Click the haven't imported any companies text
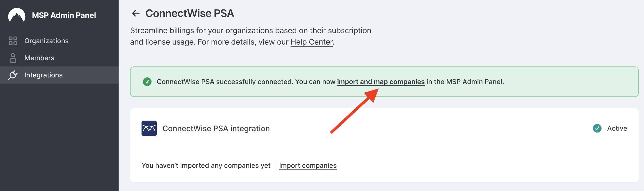The height and width of the screenshot is (191, 644). click(206, 165)
